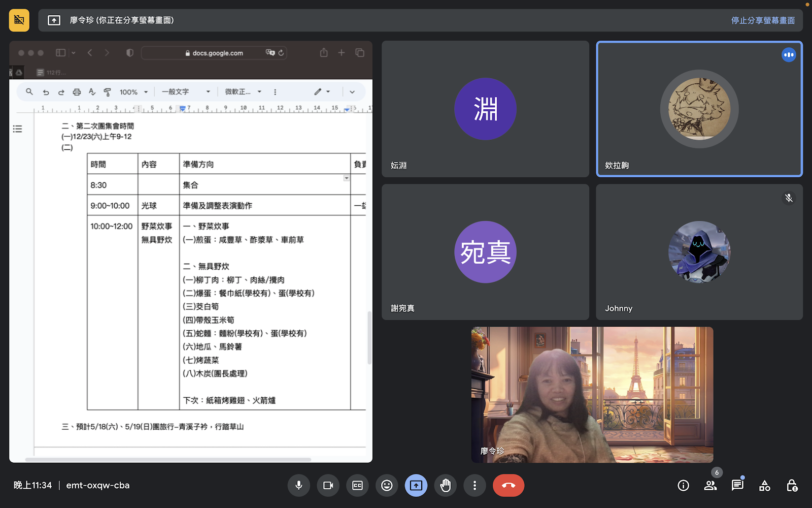Click the meeting code emt-oxqw-cba

[x=98, y=486]
